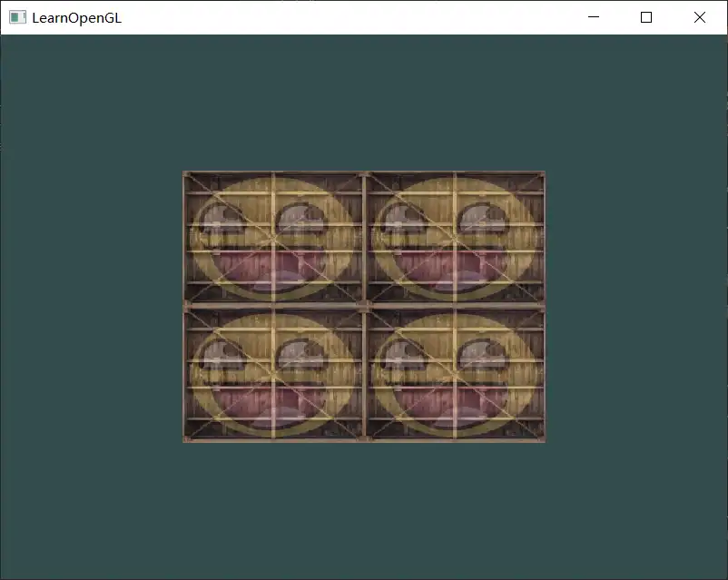
Task: Click the bottom-right smiley crate tile
Action: click(x=455, y=374)
